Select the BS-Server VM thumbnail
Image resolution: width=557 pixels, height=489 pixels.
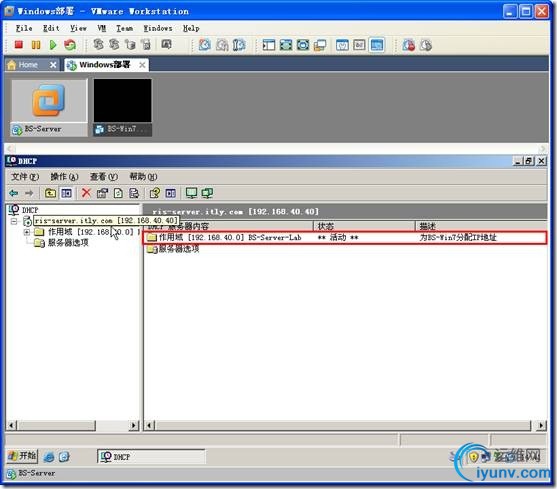(x=49, y=108)
